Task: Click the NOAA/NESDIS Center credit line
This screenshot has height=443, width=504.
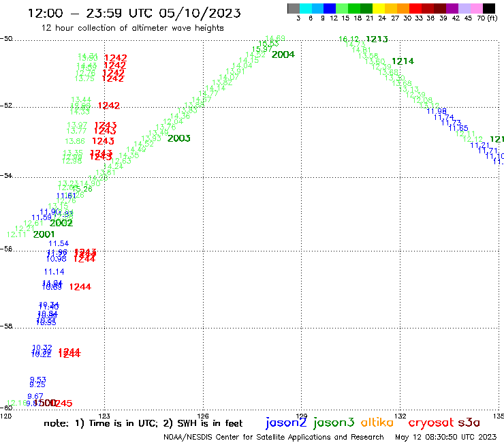Action: (x=274, y=438)
